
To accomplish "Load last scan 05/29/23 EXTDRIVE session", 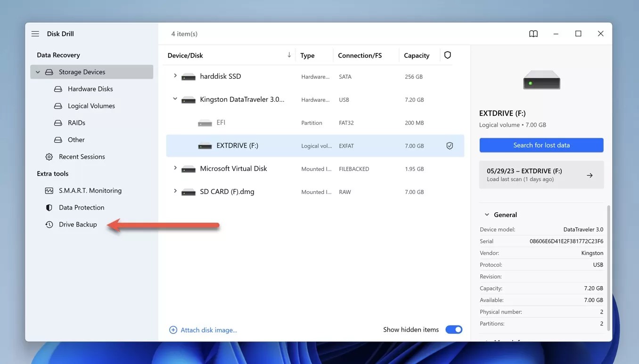I will (x=541, y=175).
